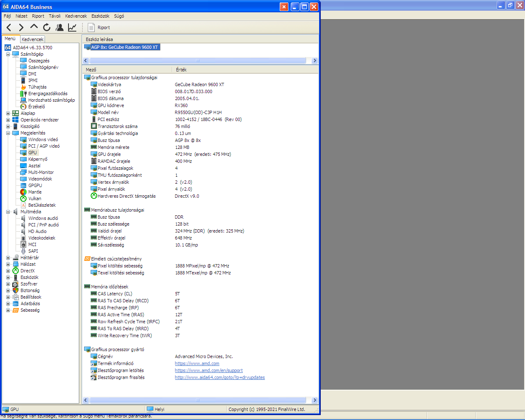The width and height of the screenshot is (525, 420).
Task: Select the Vulkan icon in tree
Action: tap(23, 199)
